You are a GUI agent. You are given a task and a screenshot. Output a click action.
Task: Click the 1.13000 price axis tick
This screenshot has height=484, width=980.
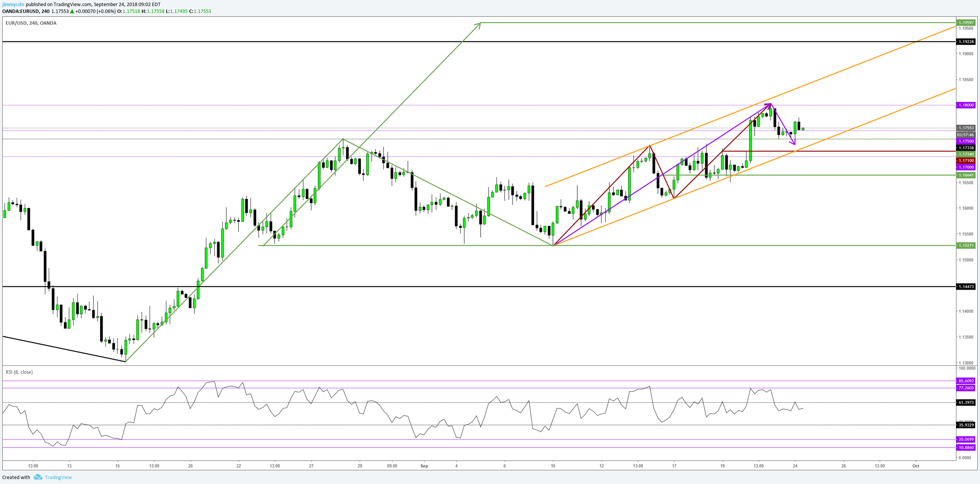coord(966,363)
